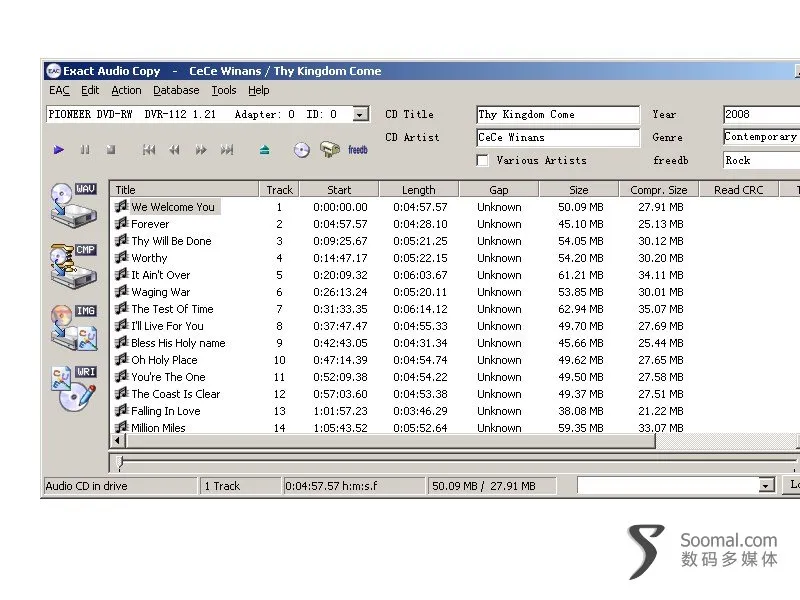Viewport: 800px width, 600px height.
Task: Sort by the Track column header
Action: [279, 190]
